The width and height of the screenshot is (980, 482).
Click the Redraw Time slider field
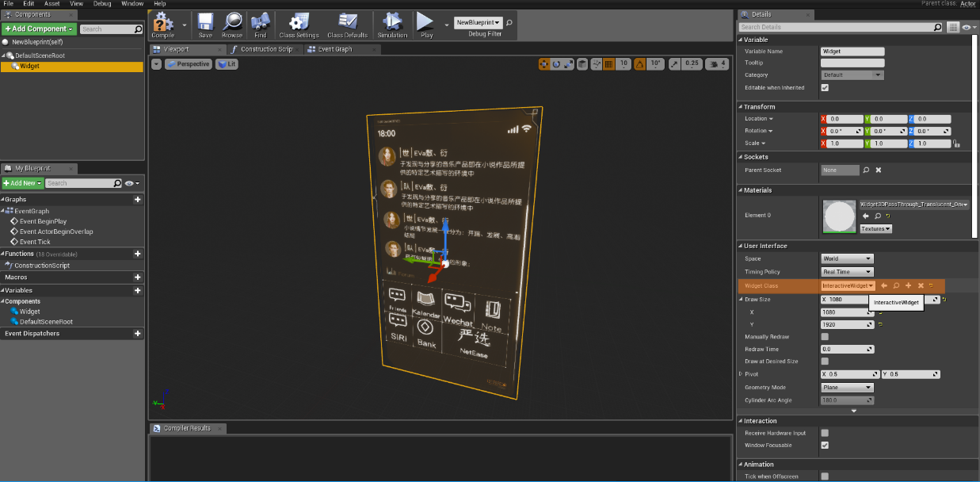pyautogui.click(x=847, y=349)
